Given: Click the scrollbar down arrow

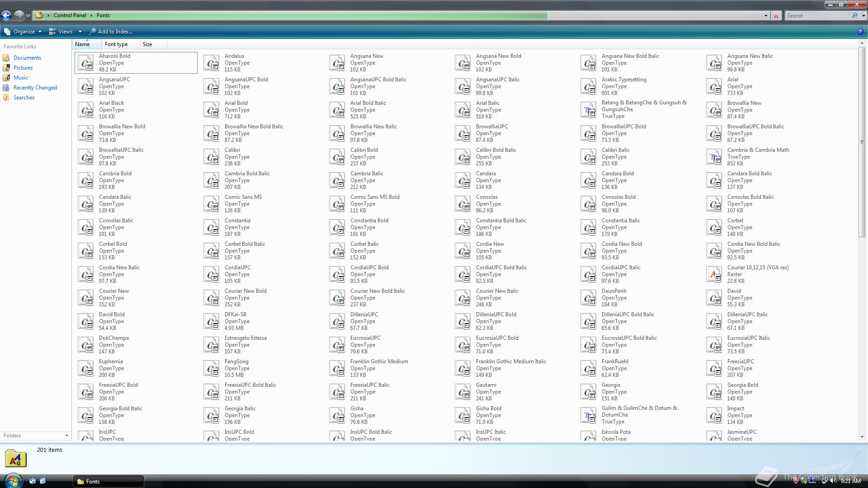Looking at the screenshot, I should tap(862, 437).
